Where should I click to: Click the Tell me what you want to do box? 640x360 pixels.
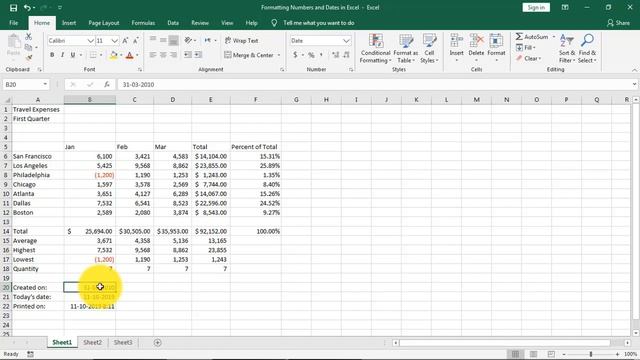tap(318, 23)
